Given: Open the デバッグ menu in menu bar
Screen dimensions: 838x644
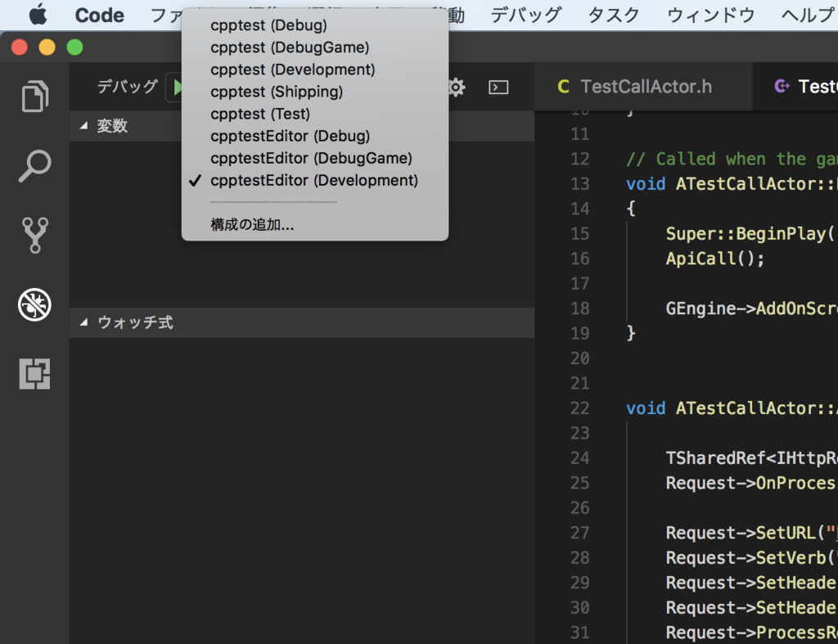Looking at the screenshot, I should point(526,15).
